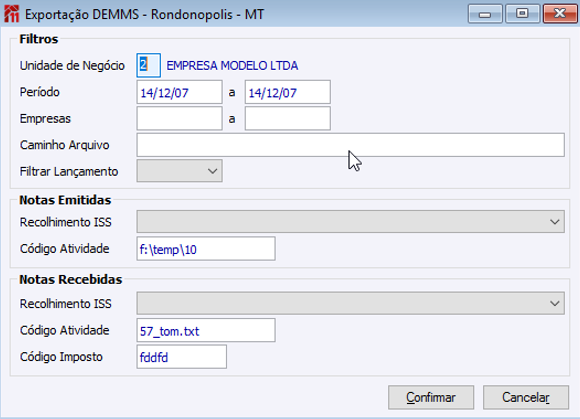
Task: Click the Caminho Arquivo label
Action: pos(64,145)
